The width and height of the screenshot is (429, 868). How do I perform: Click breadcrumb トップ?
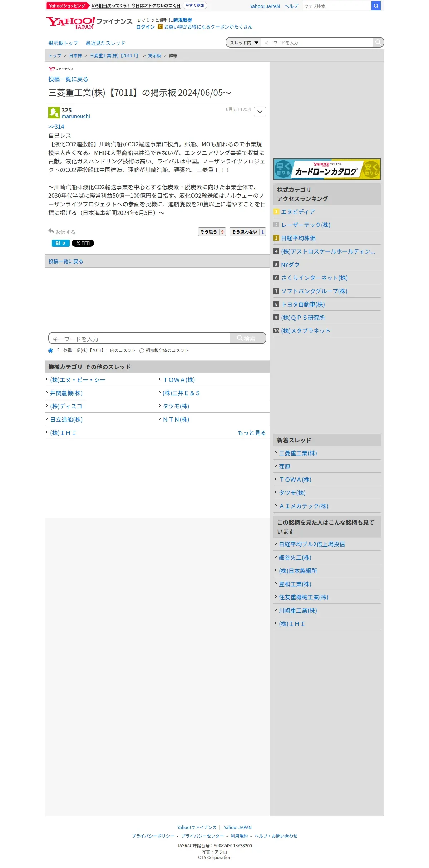coord(55,56)
